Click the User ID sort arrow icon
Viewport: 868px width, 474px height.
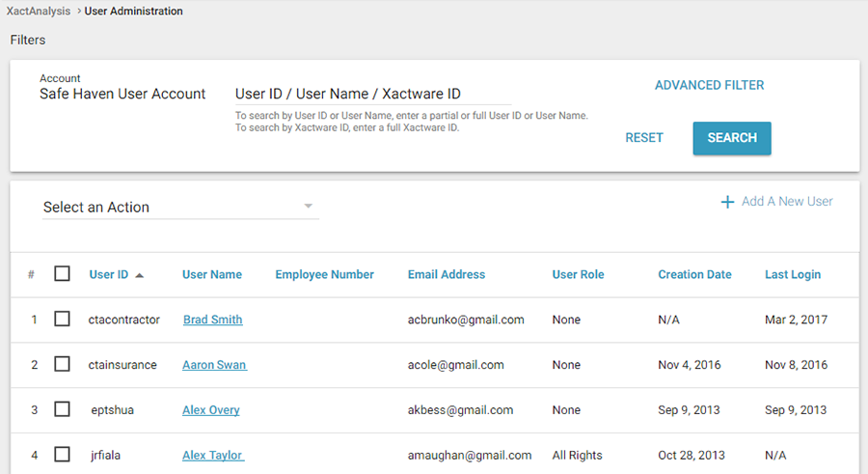[x=140, y=275]
